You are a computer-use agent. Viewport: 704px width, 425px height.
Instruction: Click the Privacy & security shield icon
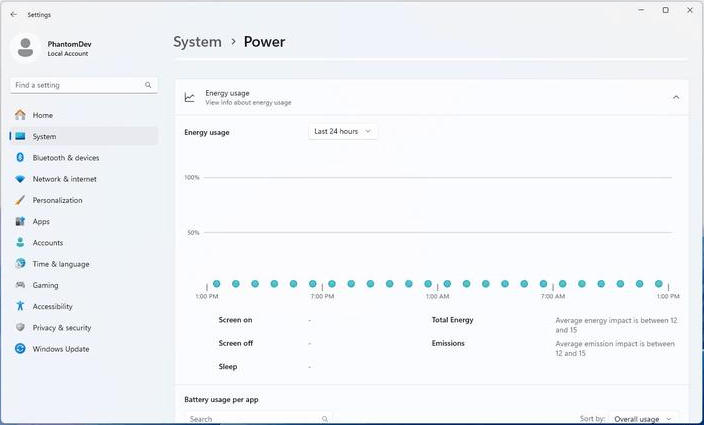click(20, 327)
